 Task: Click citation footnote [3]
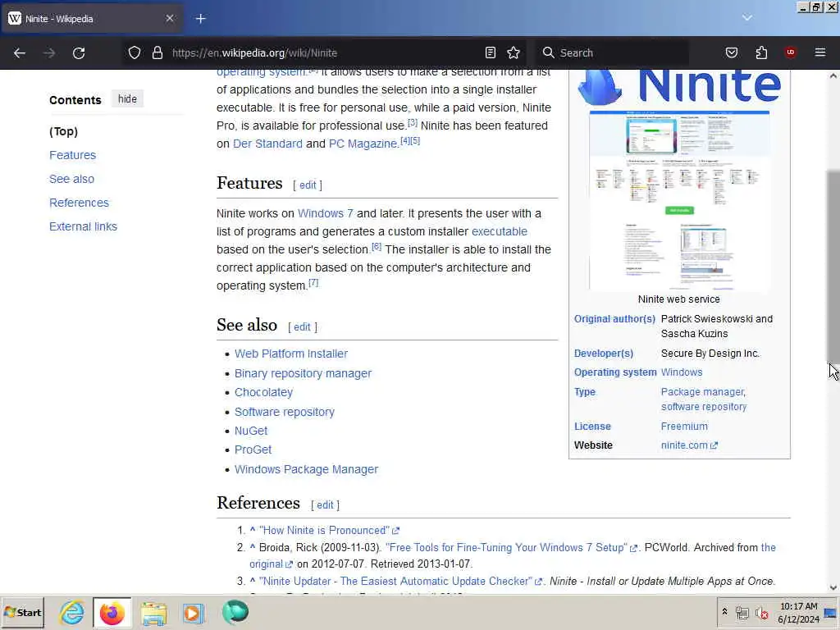412,123
